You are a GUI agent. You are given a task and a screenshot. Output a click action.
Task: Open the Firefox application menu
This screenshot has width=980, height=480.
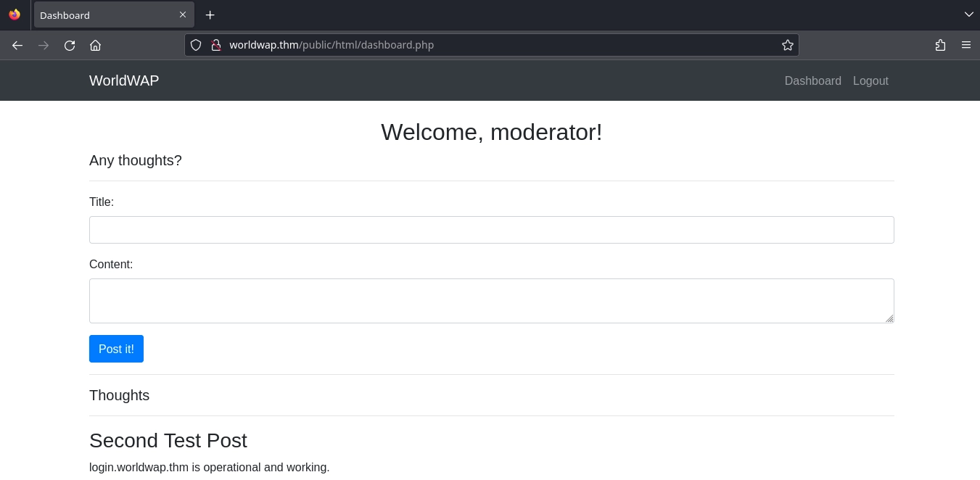point(966,45)
